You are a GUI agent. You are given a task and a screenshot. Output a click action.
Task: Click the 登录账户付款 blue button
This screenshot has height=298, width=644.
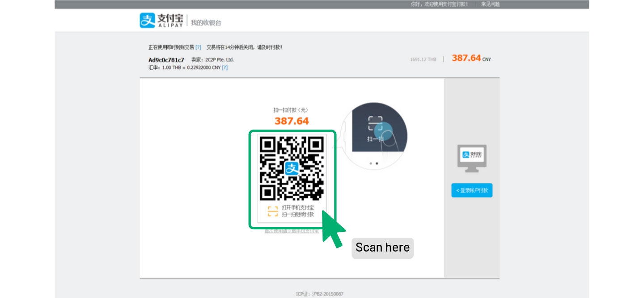472,190
